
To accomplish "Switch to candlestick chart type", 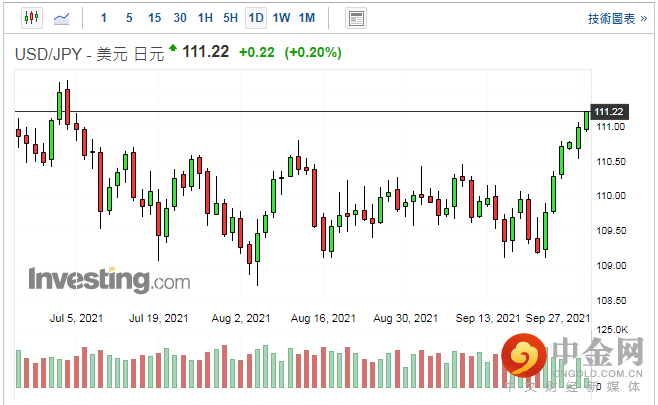I will pyautogui.click(x=31, y=18).
